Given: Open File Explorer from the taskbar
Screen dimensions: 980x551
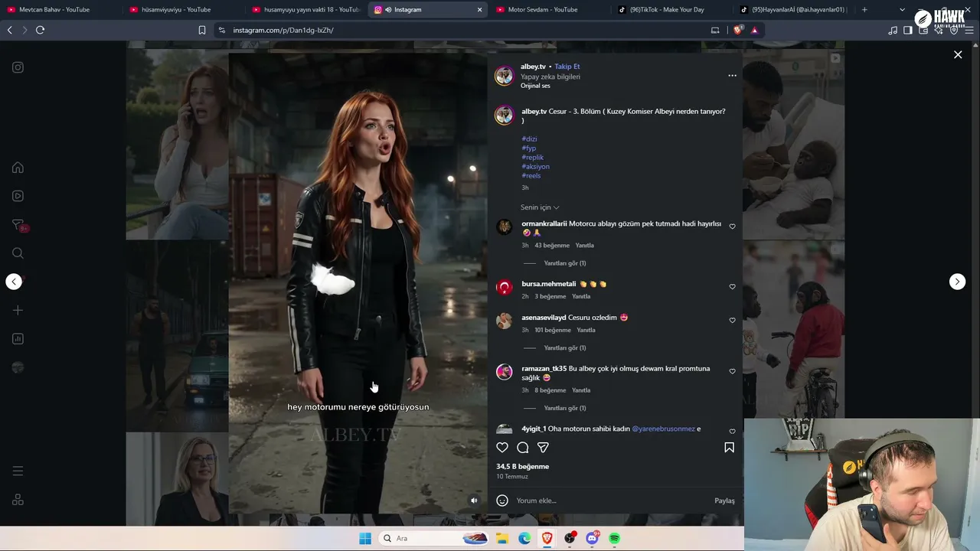Looking at the screenshot, I should click(x=501, y=538).
